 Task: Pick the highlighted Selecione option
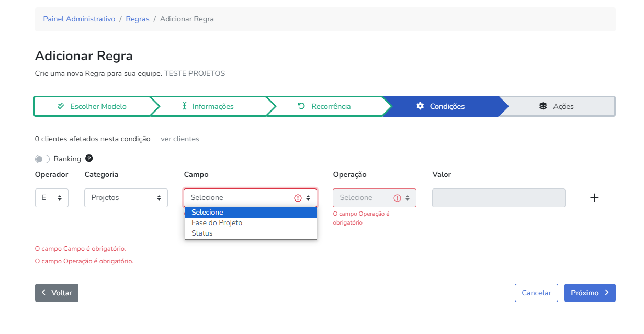click(x=207, y=212)
